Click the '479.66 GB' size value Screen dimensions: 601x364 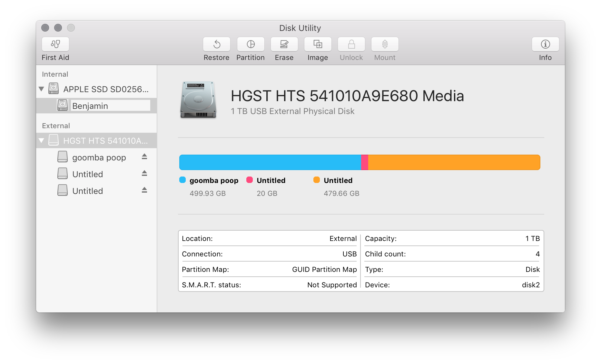(x=341, y=193)
